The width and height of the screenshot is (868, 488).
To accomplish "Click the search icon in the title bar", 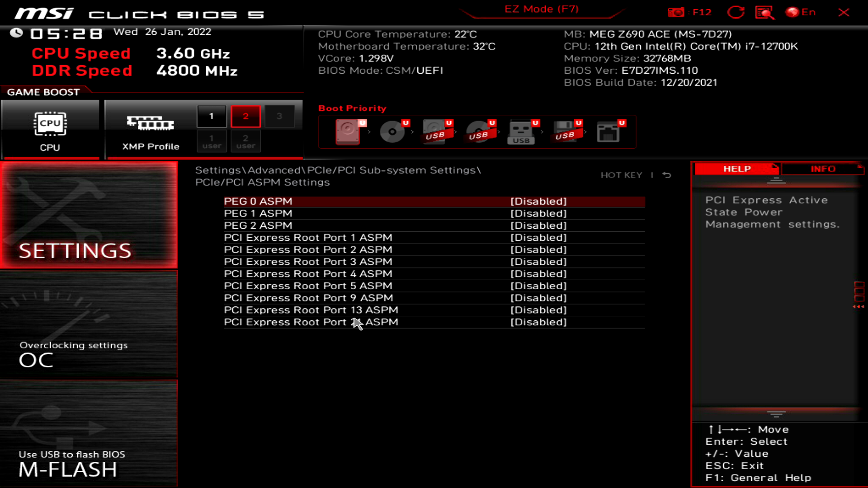I will click(763, 12).
